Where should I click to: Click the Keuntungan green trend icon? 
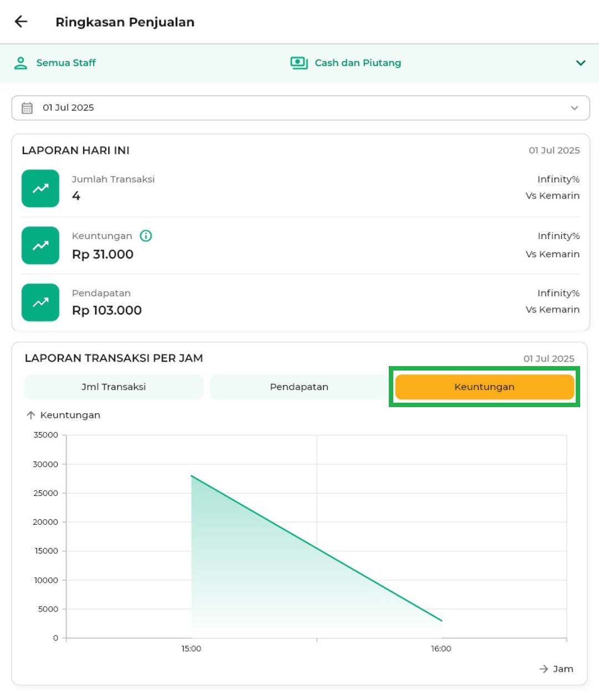[x=40, y=245]
